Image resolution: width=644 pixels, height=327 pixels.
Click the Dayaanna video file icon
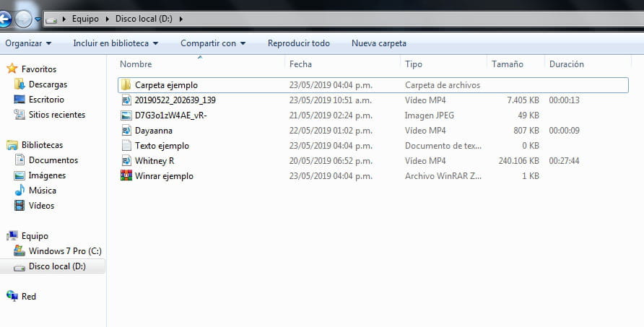click(126, 130)
